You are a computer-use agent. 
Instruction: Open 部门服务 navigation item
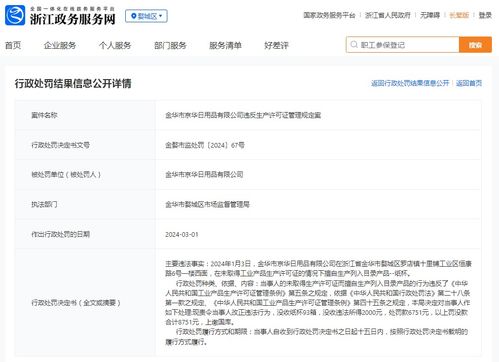point(170,45)
